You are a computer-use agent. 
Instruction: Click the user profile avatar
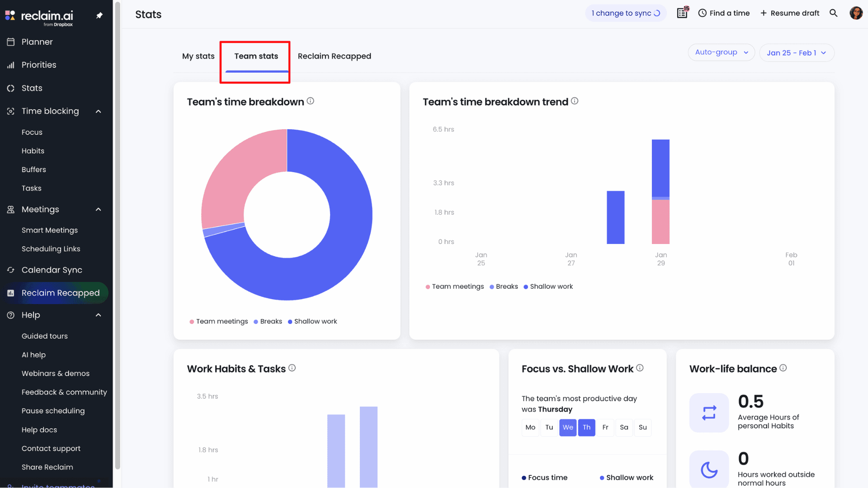click(x=856, y=13)
